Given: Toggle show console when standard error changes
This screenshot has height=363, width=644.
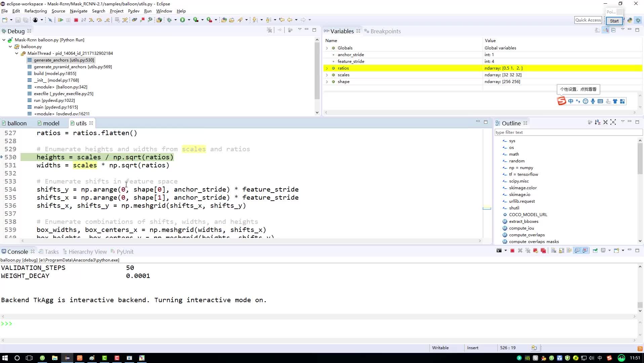Looking at the screenshot, I should tap(585, 250).
